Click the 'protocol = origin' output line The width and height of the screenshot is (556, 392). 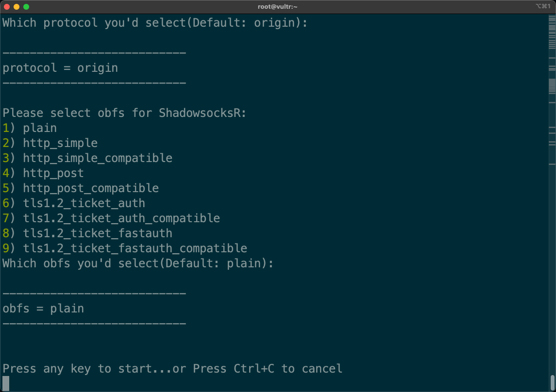coord(60,68)
